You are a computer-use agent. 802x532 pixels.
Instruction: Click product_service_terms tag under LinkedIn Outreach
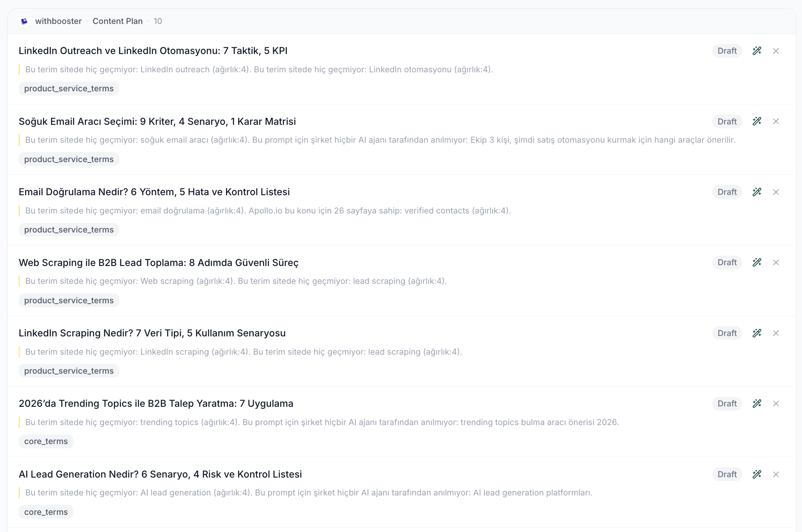coord(69,89)
